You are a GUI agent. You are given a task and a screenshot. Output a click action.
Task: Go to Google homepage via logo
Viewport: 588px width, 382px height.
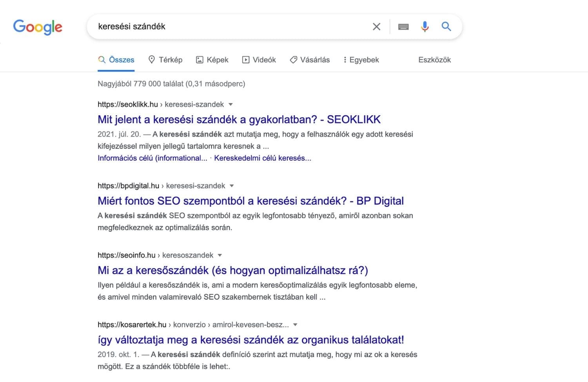click(38, 27)
